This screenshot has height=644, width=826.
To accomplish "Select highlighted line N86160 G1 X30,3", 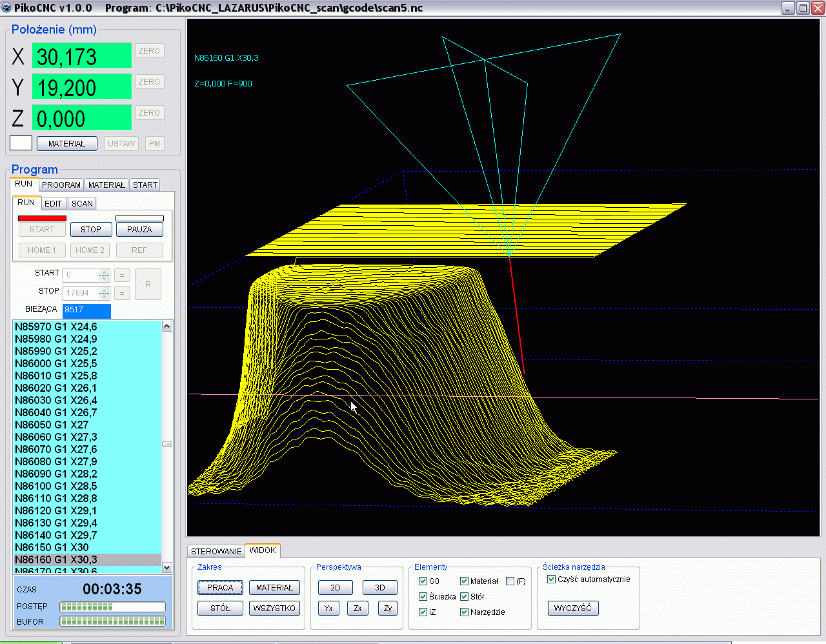I will click(x=88, y=560).
